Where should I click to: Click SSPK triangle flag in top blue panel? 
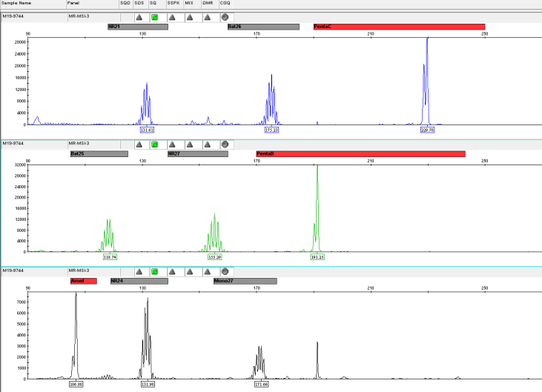173,16
